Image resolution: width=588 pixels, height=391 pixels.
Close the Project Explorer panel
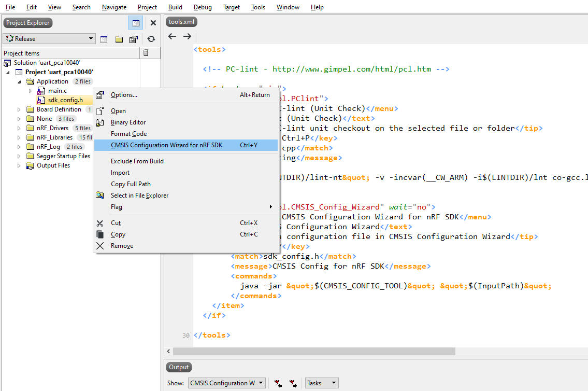click(153, 23)
